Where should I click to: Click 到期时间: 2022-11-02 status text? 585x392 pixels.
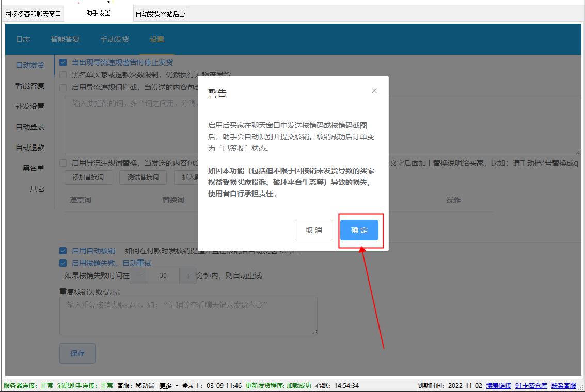tap(450, 386)
